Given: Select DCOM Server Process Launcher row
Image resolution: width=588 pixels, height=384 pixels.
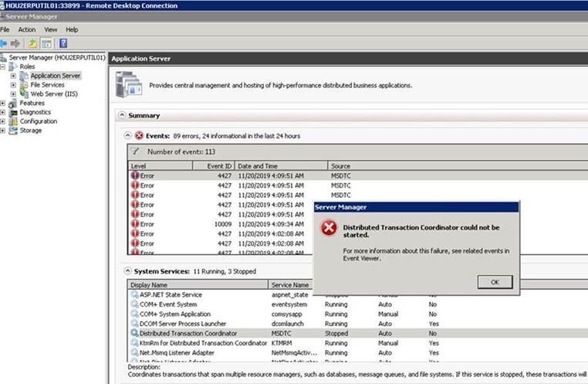Looking at the screenshot, I should pyautogui.click(x=358, y=324).
